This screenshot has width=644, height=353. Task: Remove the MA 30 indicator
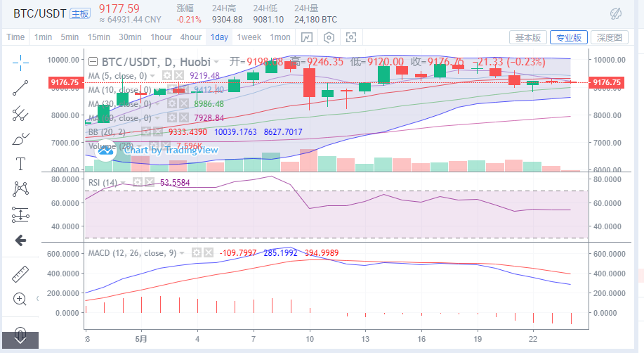(183, 103)
